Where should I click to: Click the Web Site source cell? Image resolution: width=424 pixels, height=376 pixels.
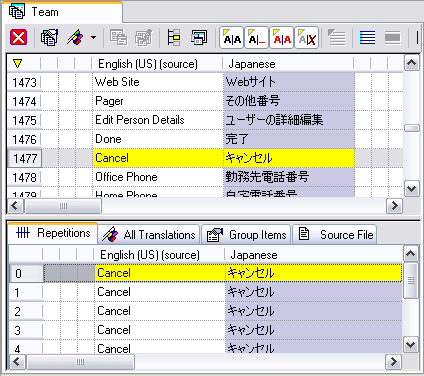[157, 82]
